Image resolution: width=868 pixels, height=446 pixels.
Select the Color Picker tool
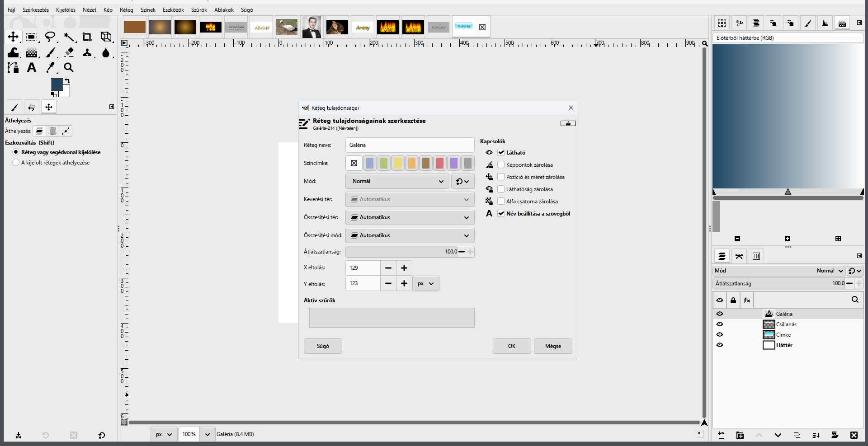coord(50,68)
